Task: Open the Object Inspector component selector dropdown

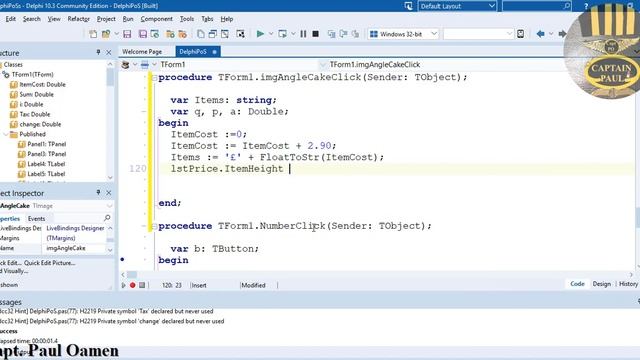Action: coord(109,206)
